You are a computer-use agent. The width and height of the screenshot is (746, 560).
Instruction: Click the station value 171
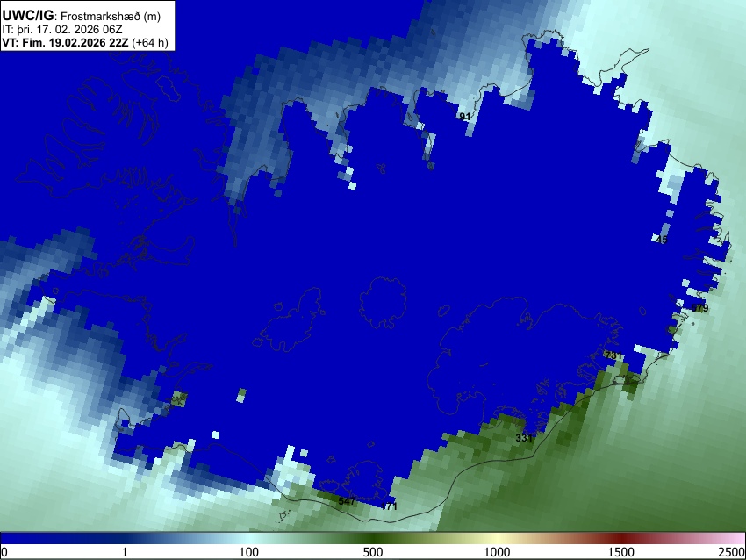point(389,506)
